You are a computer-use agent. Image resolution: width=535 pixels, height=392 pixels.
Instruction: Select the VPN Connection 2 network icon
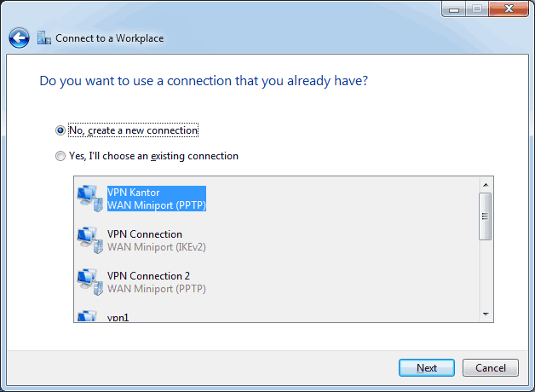pyautogui.click(x=89, y=282)
